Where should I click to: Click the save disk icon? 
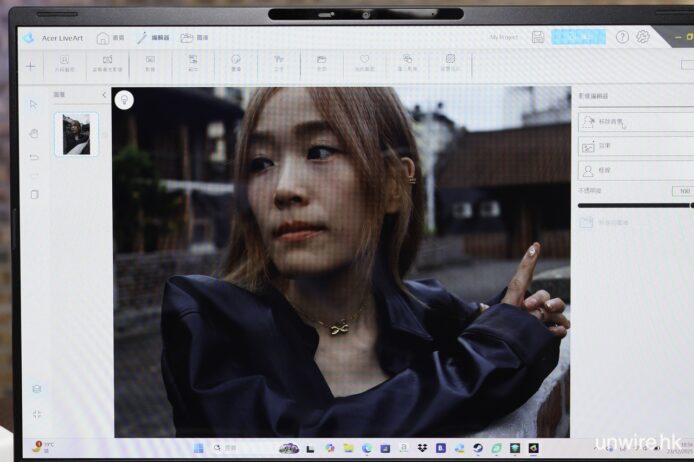538,37
